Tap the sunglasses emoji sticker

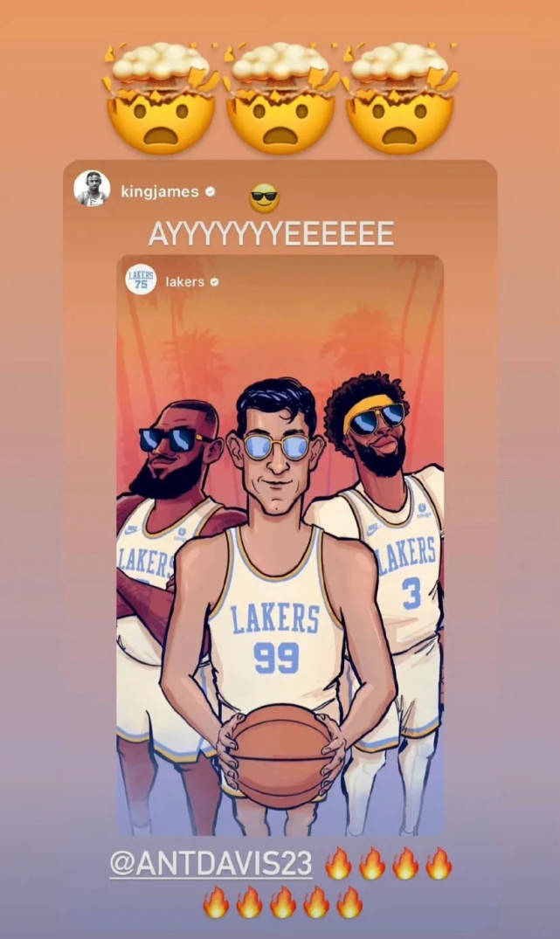click(264, 198)
